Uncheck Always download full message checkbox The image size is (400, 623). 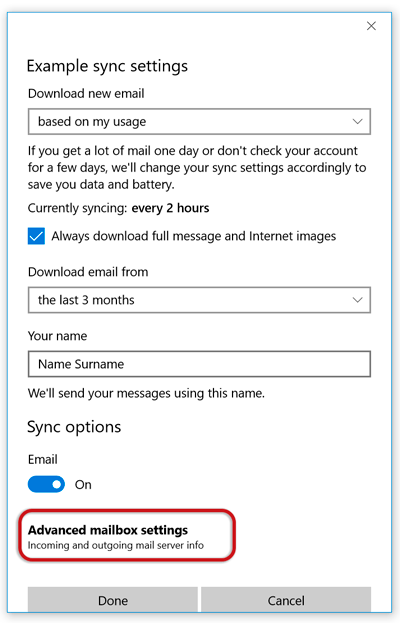(36, 236)
